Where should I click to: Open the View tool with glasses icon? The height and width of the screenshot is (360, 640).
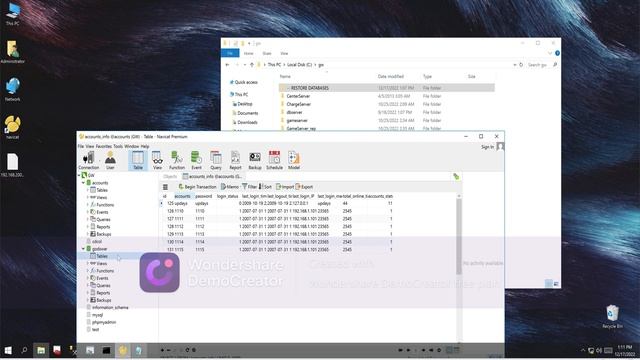(x=157, y=160)
